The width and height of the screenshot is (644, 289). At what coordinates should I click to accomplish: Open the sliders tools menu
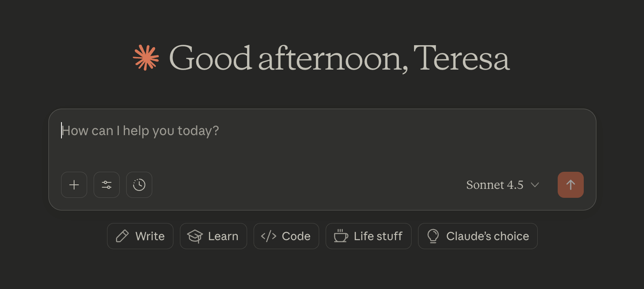pos(107,185)
